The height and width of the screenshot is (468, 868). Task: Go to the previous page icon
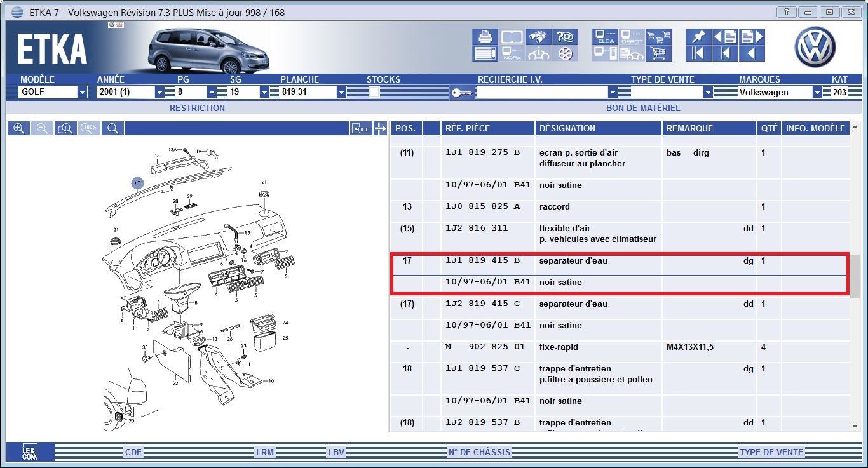[x=725, y=37]
